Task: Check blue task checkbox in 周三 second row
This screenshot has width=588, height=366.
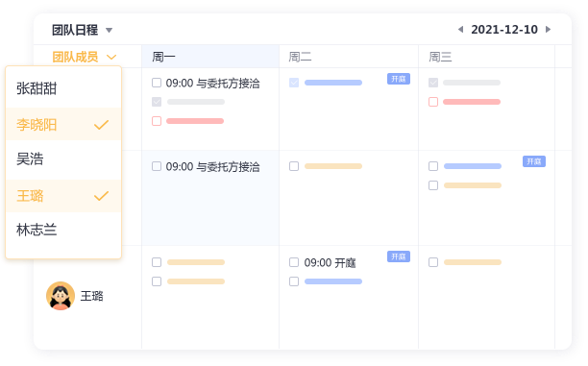Action: tap(433, 166)
